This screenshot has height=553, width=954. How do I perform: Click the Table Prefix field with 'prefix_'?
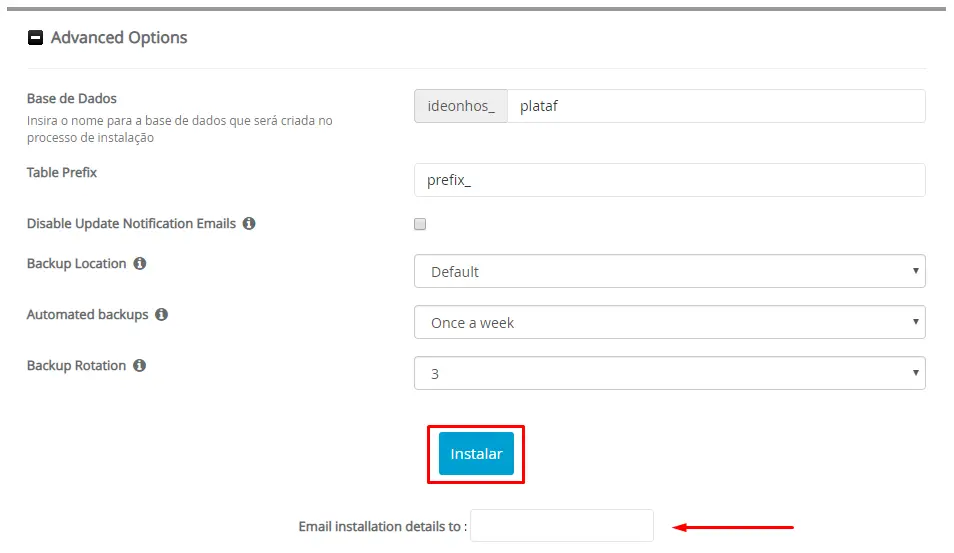click(x=669, y=180)
